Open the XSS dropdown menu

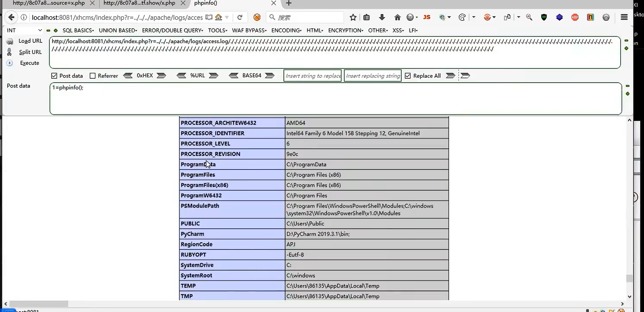398,30
